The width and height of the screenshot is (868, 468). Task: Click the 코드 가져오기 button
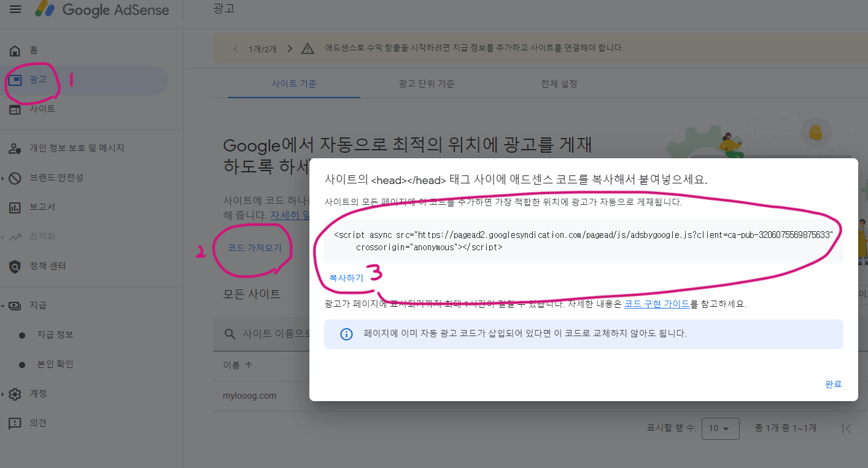pos(255,248)
